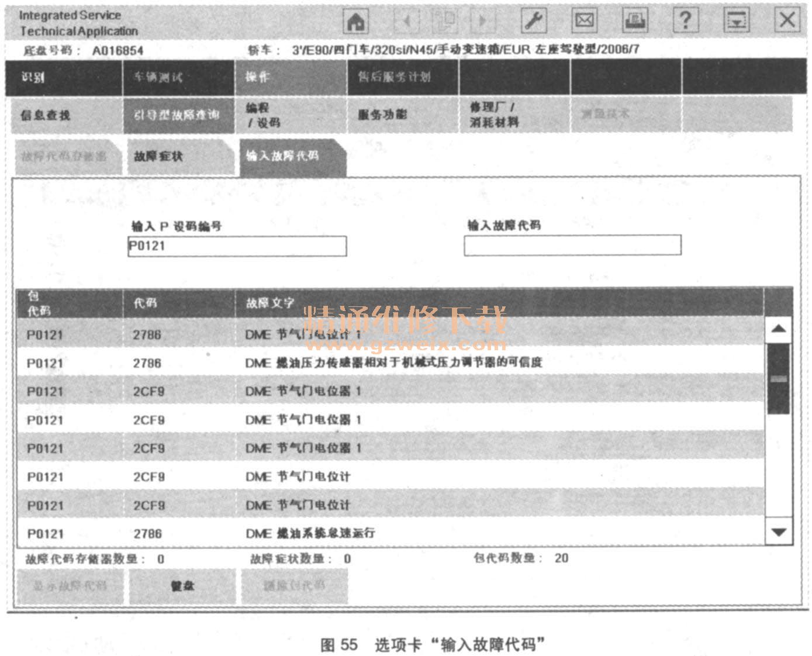The height and width of the screenshot is (656, 812).
Task: Select row DME 燃油系统怠速运行
Action: (x=390, y=533)
